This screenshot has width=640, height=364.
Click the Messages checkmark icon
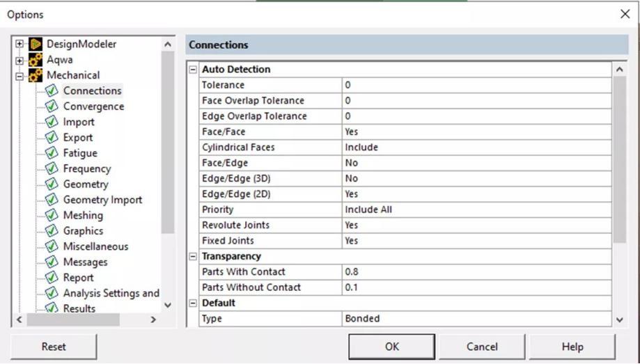point(52,262)
